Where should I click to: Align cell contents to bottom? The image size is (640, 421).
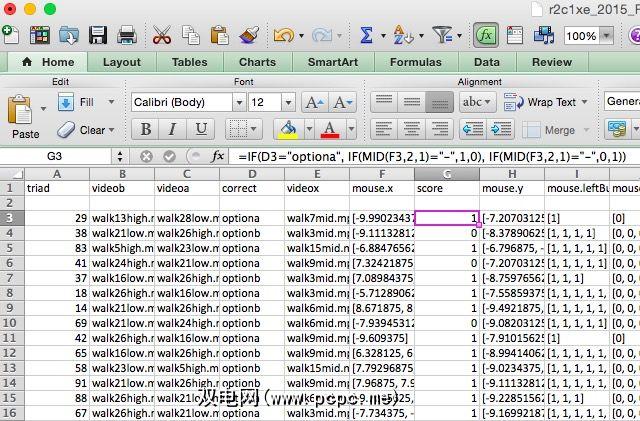tap(440, 102)
